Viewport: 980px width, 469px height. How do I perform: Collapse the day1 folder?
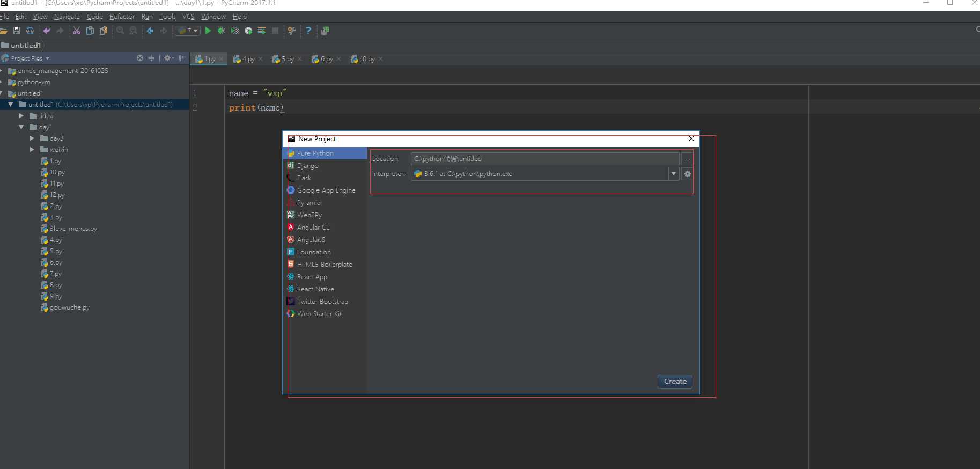[21, 127]
